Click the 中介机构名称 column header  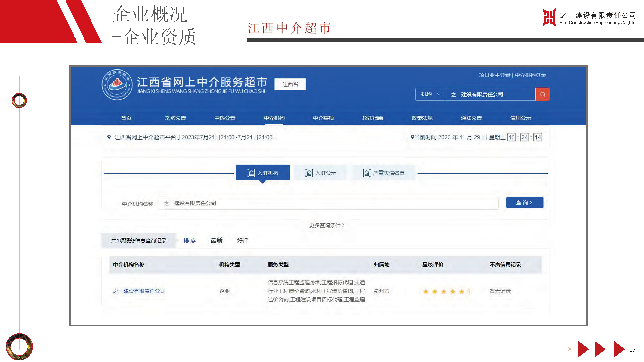pos(129,264)
